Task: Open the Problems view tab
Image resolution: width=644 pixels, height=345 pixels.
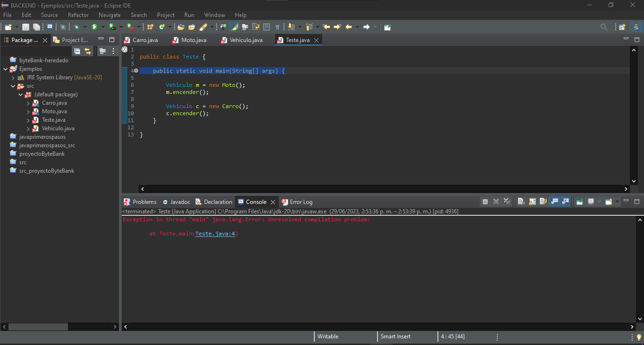Action: pos(140,202)
